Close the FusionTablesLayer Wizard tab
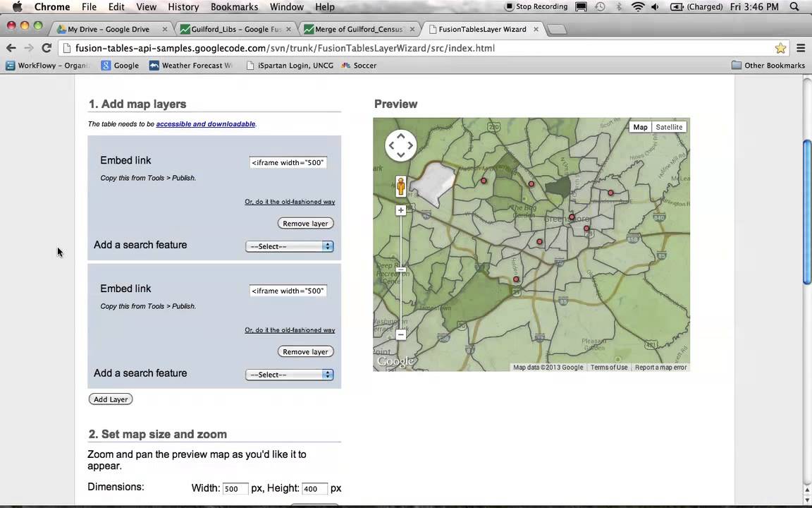The height and width of the screenshot is (508, 812). tap(536, 29)
